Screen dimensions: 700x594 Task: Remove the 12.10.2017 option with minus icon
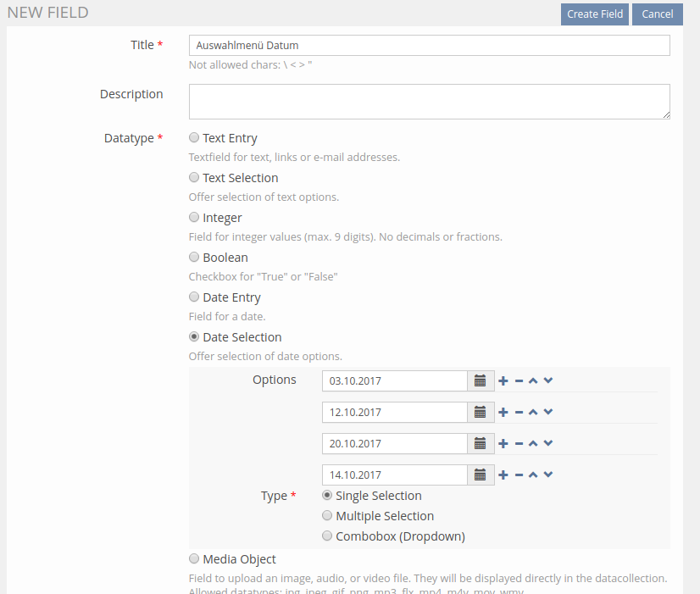(x=519, y=413)
